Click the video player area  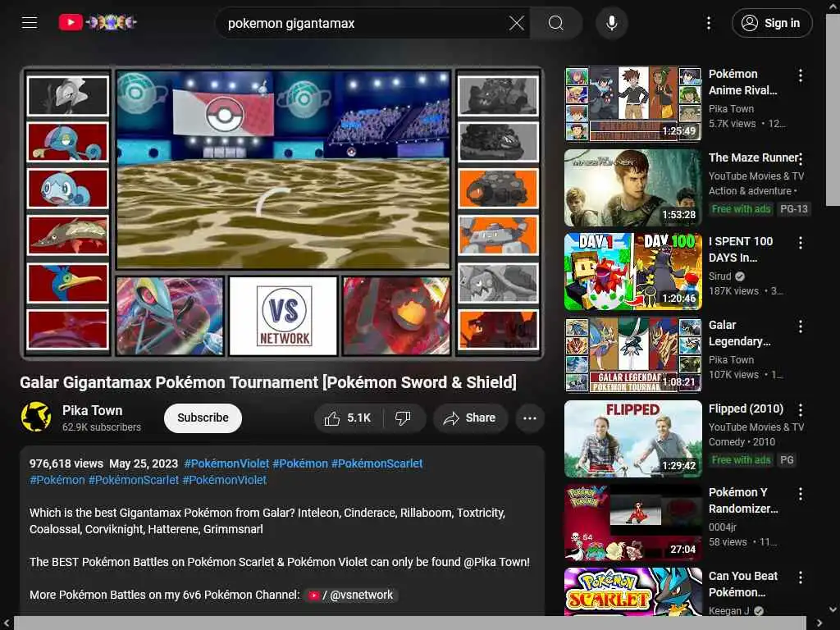pyautogui.click(x=282, y=213)
